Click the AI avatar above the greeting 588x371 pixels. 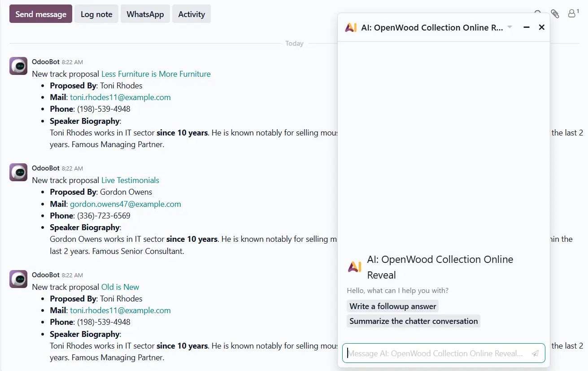354,266
